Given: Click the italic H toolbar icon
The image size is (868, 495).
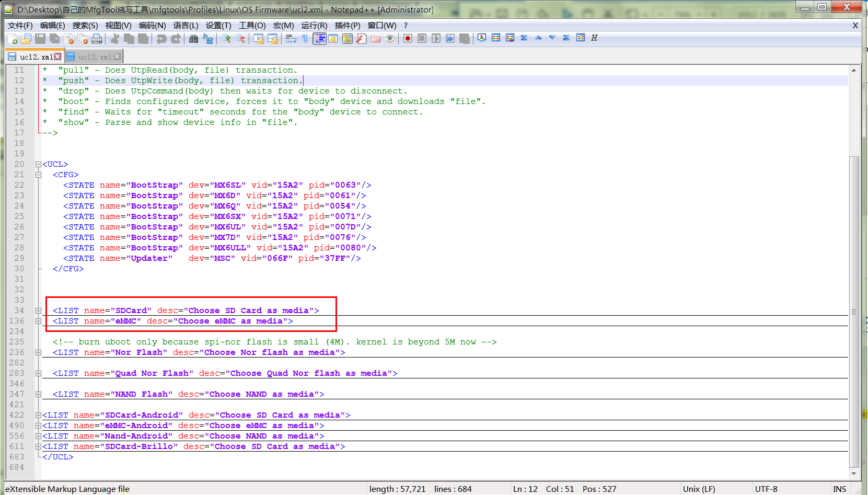Looking at the screenshot, I should point(595,38).
